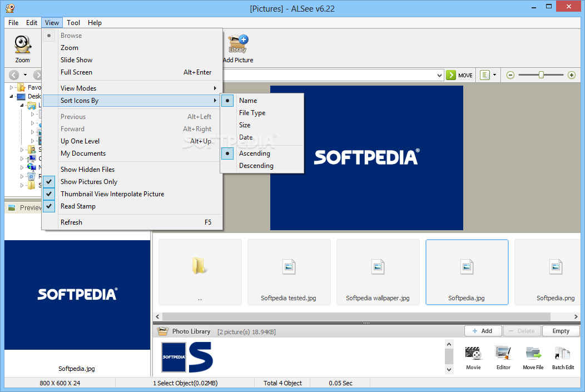Click the zoom in plus icon
Viewport: 585px width, 392px height.
point(571,75)
